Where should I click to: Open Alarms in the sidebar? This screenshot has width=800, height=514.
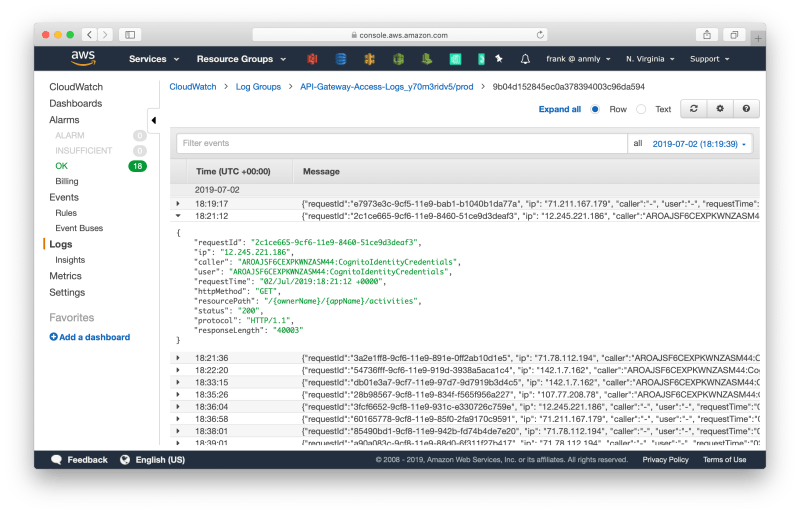pos(64,119)
